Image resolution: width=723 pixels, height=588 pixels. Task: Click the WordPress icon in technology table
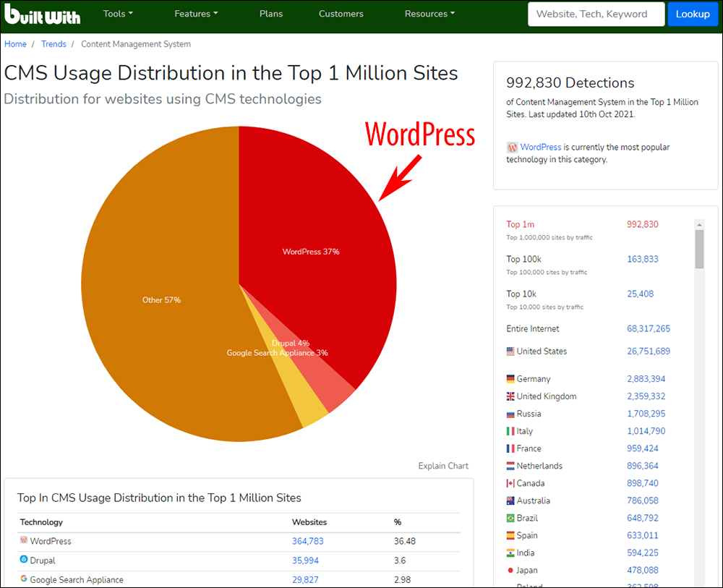pos(24,540)
